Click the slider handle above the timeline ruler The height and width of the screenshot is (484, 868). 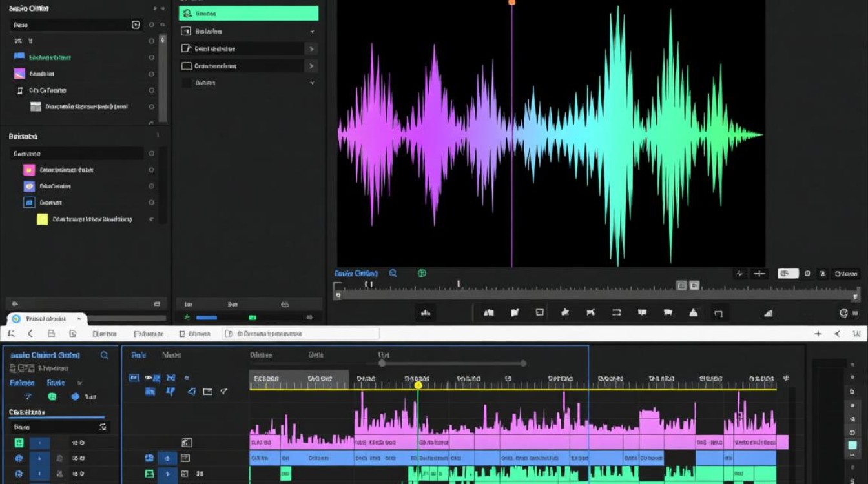point(382,363)
